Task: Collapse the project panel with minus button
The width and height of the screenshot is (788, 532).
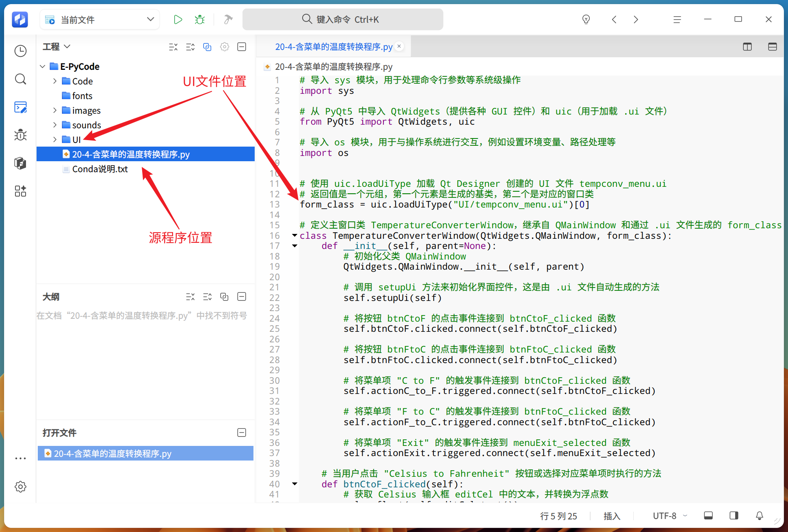Action: [242, 47]
